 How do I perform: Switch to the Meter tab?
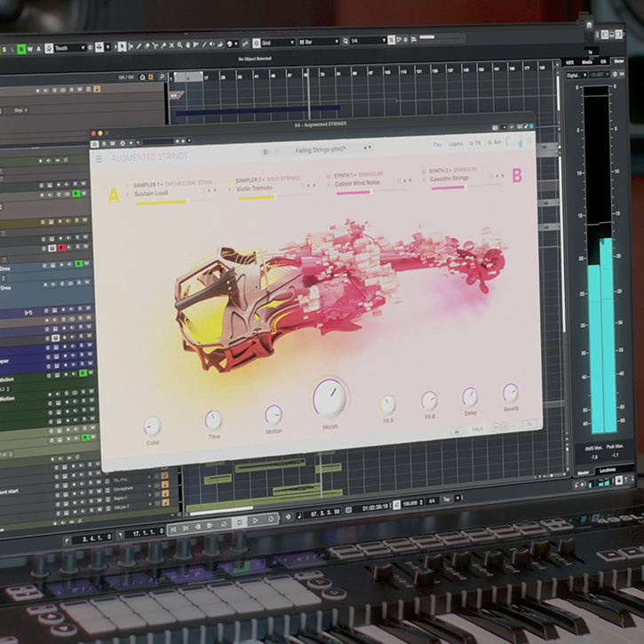tap(618, 60)
